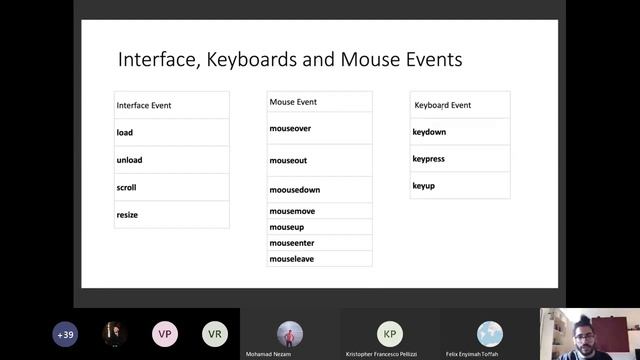Select the 'mouseenter' table cell
640x360 pixels.
coord(320,243)
